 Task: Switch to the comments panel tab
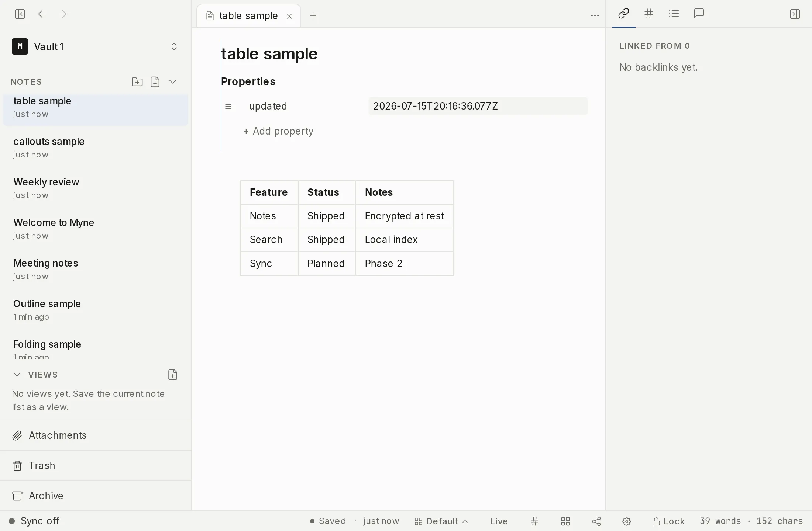point(699,14)
